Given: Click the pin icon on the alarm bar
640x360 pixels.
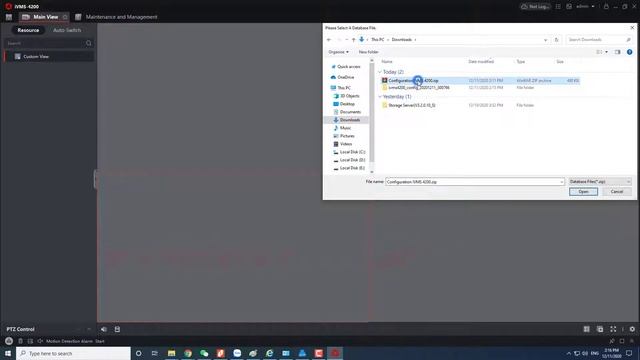Looking at the screenshot, I should (x=612, y=341).
